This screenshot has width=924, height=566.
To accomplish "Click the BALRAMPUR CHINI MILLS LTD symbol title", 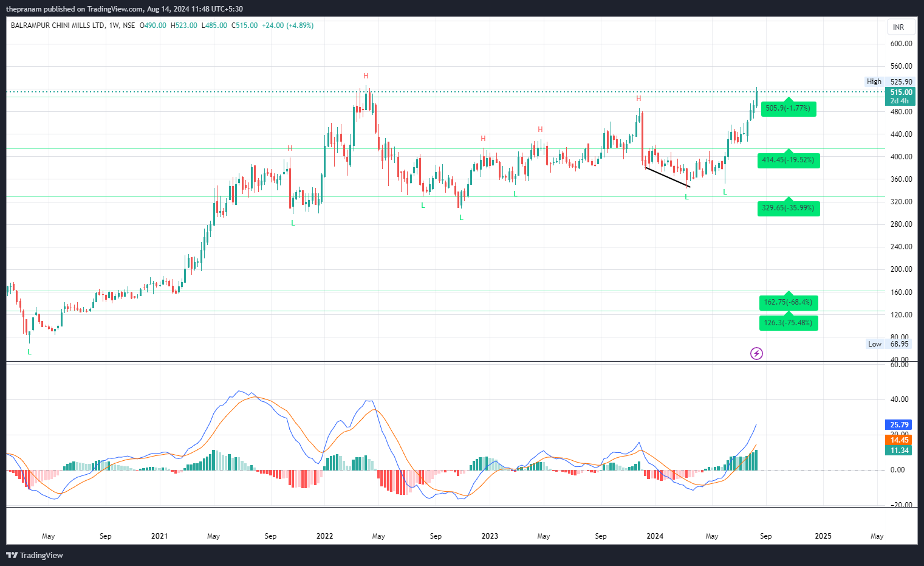I will (x=58, y=26).
